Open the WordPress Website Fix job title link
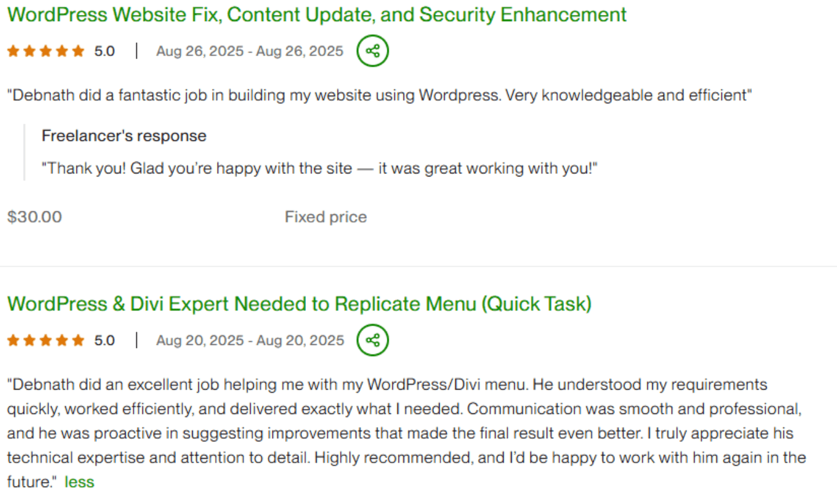Viewport: 837px width, 504px height. 317,15
